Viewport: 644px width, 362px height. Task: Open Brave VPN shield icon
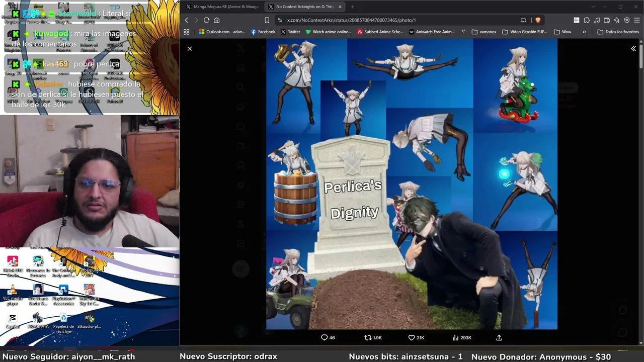click(627, 20)
